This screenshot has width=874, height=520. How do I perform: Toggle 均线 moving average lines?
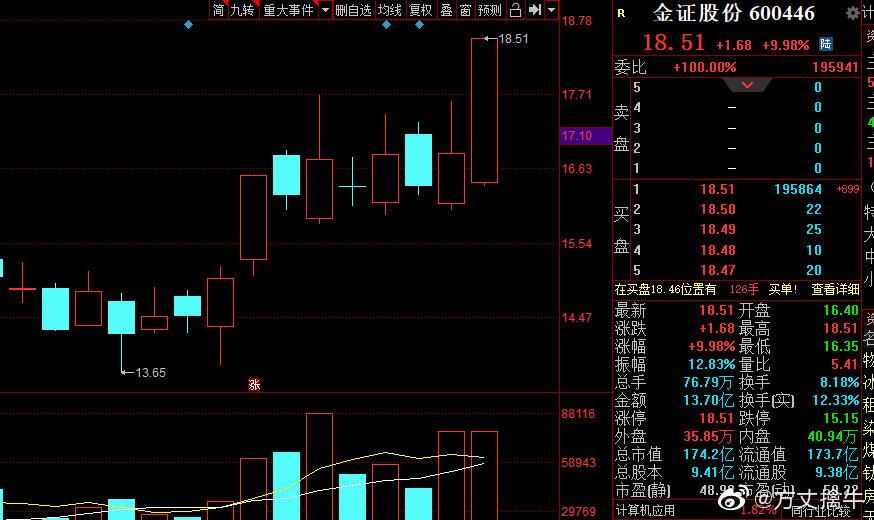[x=390, y=10]
